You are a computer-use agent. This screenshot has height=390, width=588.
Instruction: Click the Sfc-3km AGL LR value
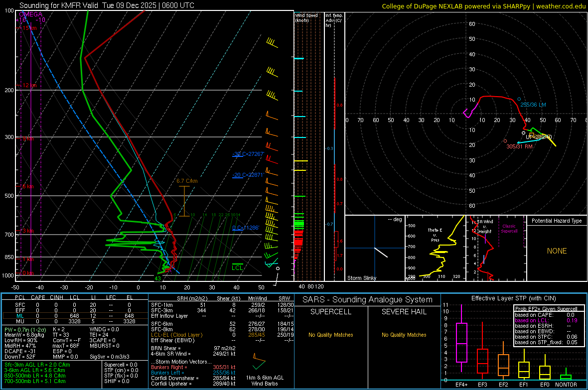tap(37, 365)
